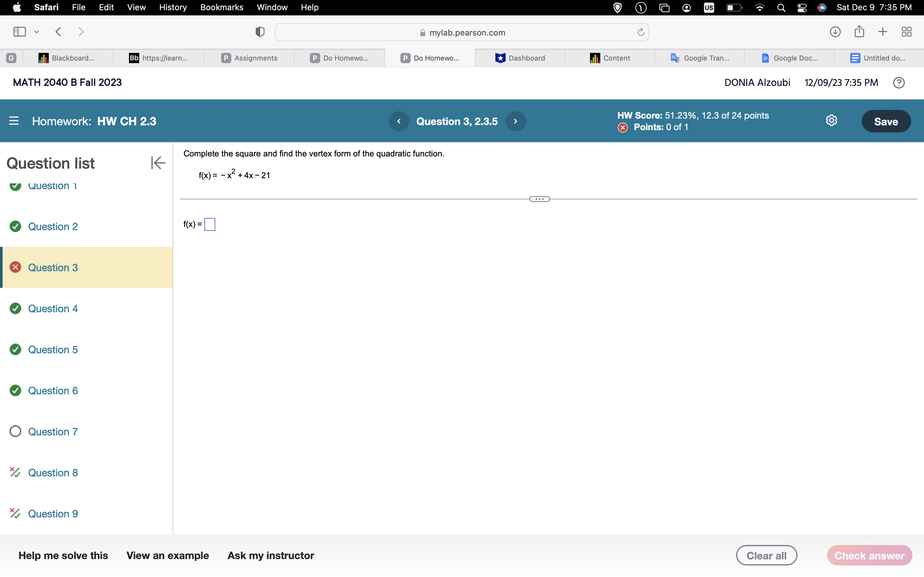The image size is (924, 577).
Task: Click the help question mark icon
Action: point(899,82)
